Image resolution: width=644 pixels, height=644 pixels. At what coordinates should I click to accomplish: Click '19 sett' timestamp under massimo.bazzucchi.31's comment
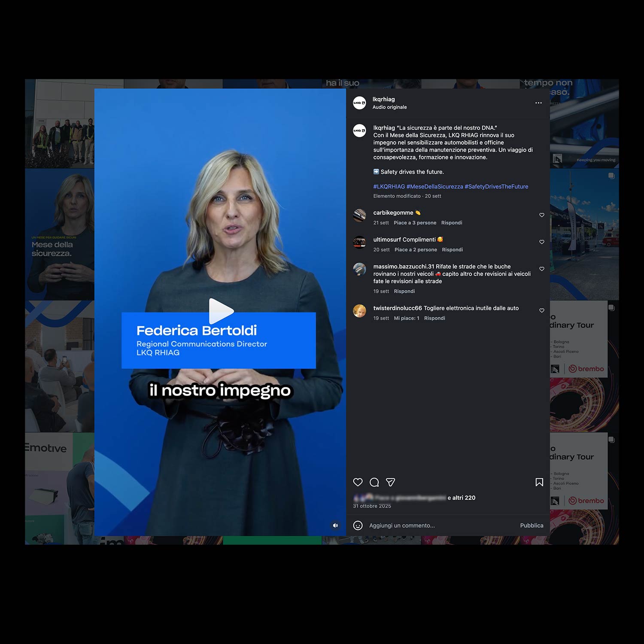coord(381,292)
